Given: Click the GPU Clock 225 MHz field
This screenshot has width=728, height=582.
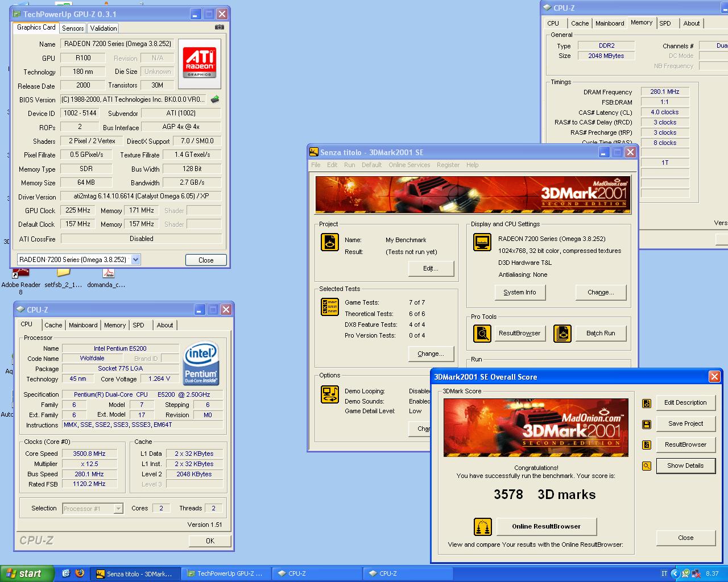Looking at the screenshot, I should click(x=78, y=210).
